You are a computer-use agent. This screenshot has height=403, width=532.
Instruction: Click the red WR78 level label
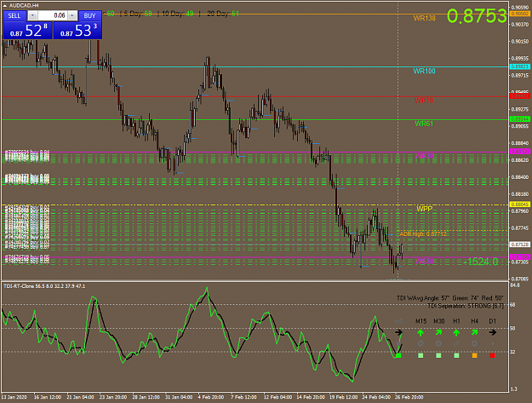tap(424, 101)
